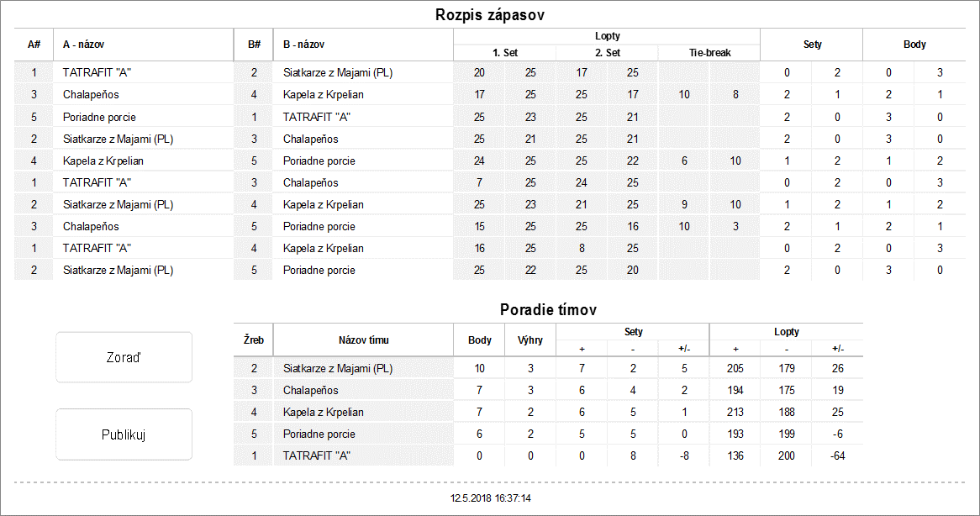The height and width of the screenshot is (516, 980).
Task: Select the Lopty header in the match schedule
Action: [607, 36]
